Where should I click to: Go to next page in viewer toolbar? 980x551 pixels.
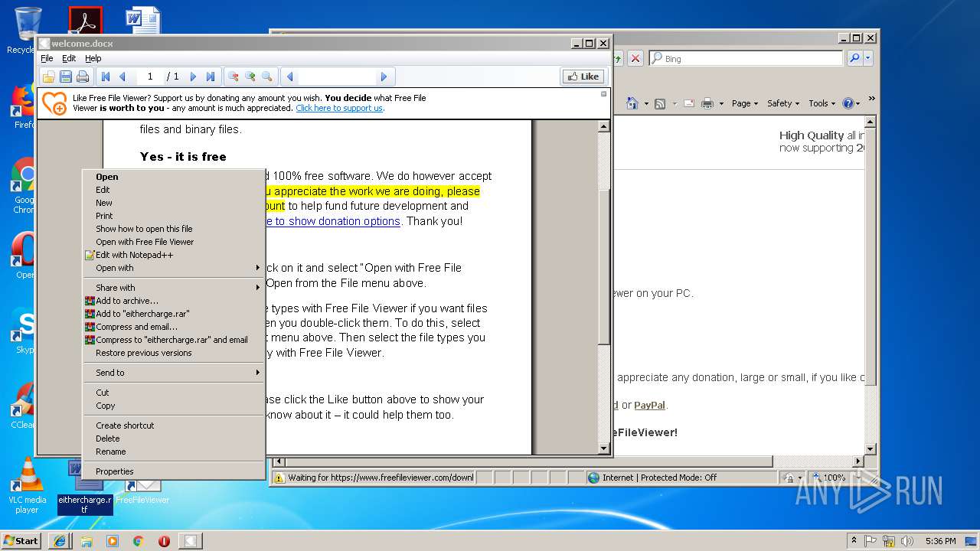pos(193,77)
